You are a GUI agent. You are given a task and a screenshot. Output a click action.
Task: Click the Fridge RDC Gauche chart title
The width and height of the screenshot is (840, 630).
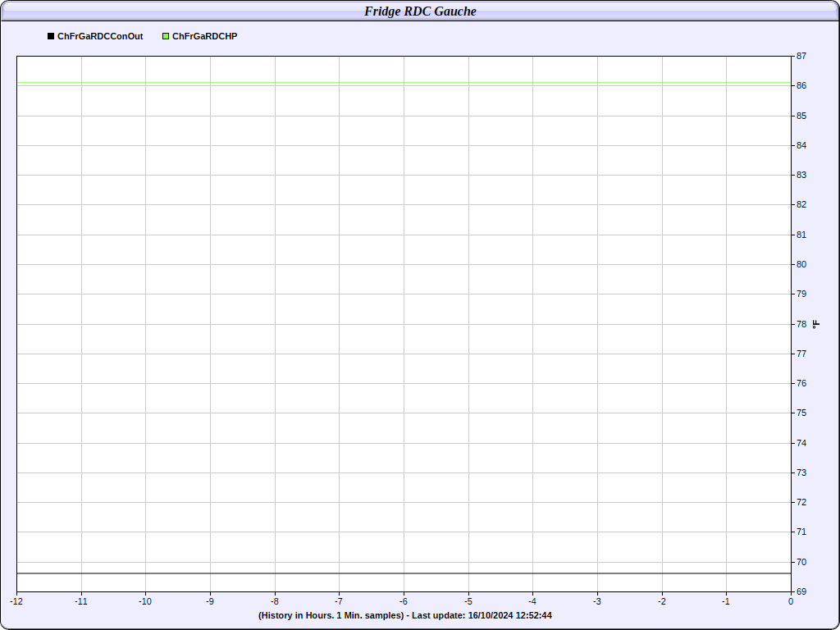420,11
